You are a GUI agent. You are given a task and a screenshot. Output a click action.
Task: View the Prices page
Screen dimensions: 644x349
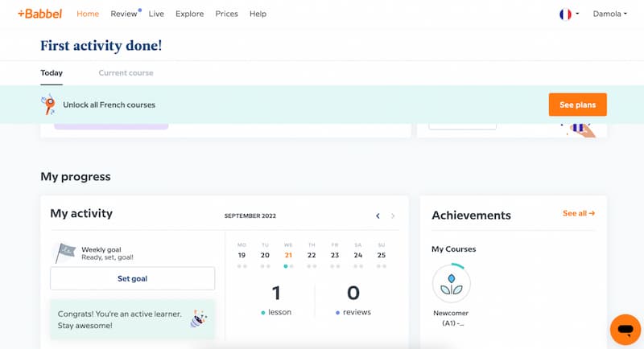(x=226, y=14)
